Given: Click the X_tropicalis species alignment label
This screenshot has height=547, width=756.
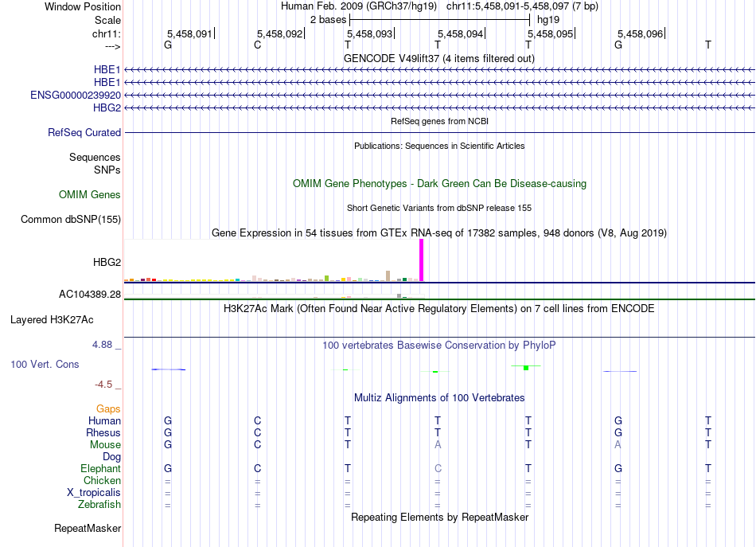Looking at the screenshot, I should point(94,493).
